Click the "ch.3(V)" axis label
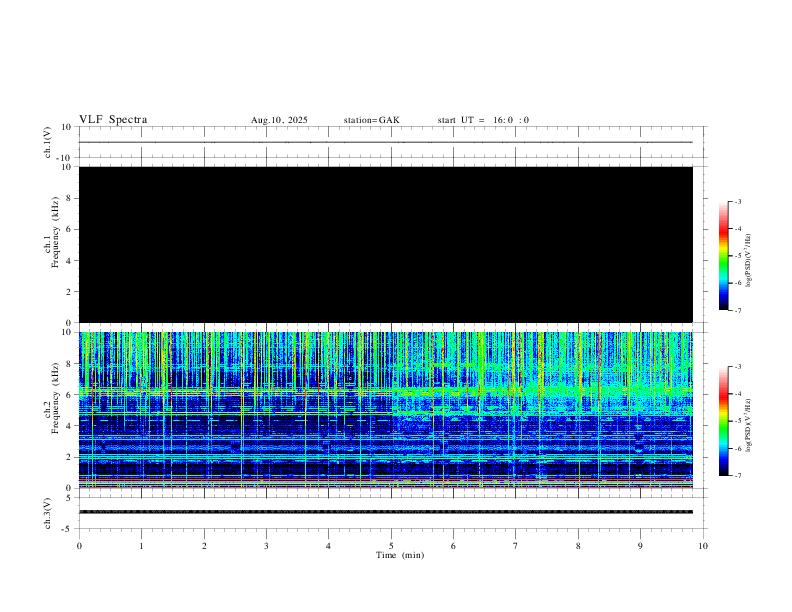Viewport: 792px width, 612px height. coord(48,513)
